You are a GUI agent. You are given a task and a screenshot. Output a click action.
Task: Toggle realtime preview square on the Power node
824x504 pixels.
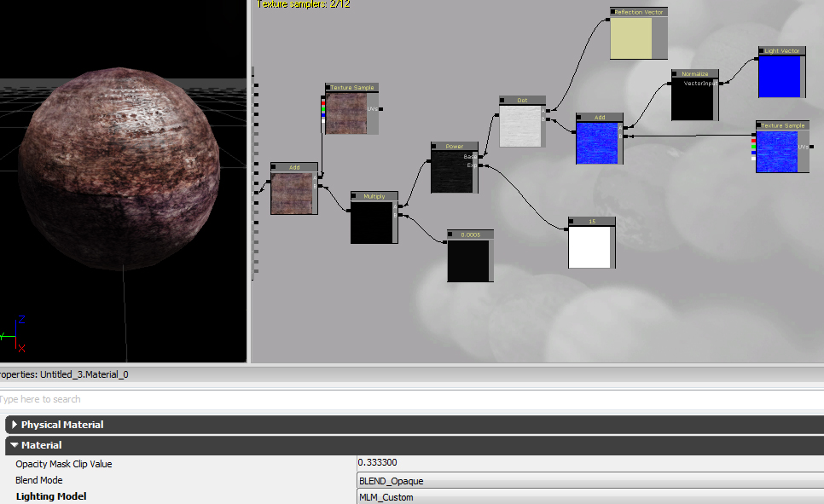click(x=434, y=146)
